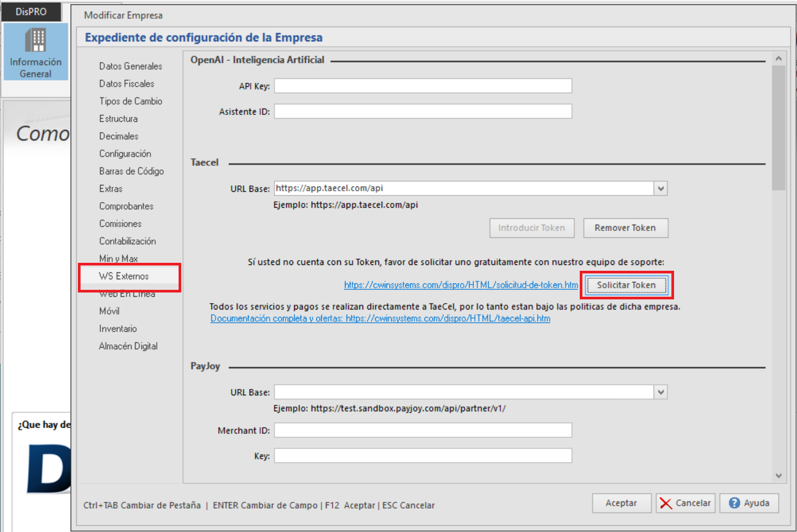
Task: Select WS Externos in the sidebar
Action: pos(124,276)
